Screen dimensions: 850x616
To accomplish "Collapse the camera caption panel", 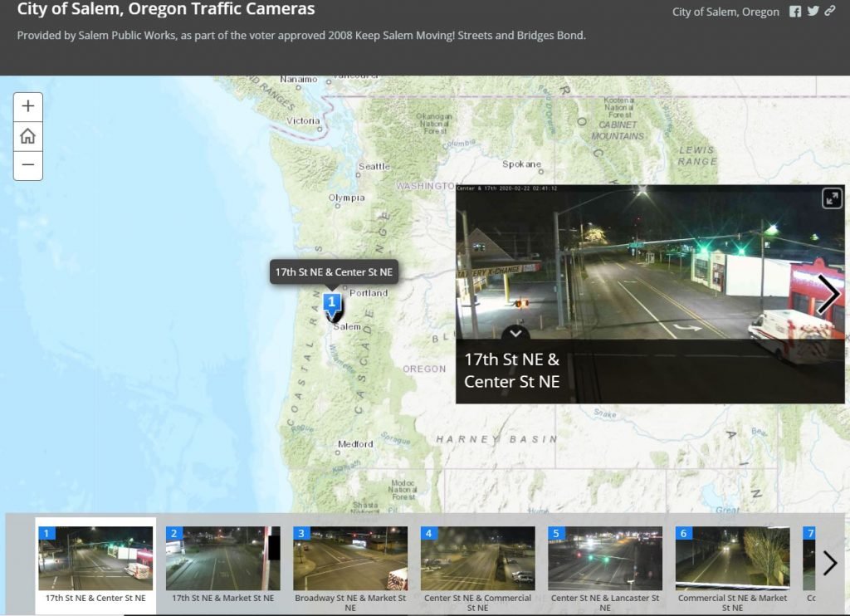I will point(515,333).
